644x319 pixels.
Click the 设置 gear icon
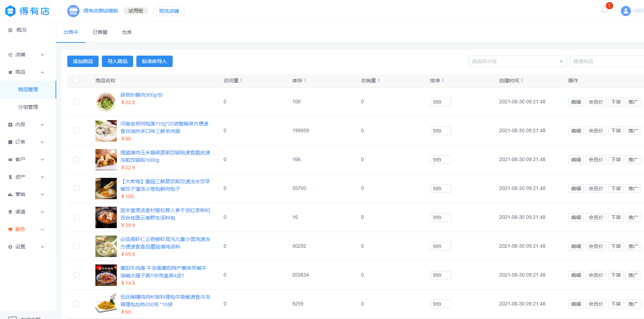[x=10, y=247]
